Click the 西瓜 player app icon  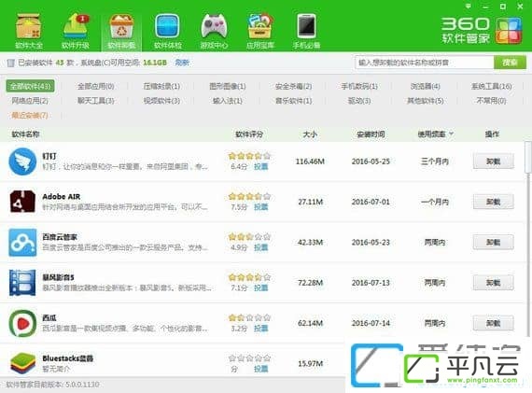pyautogui.click(x=22, y=323)
